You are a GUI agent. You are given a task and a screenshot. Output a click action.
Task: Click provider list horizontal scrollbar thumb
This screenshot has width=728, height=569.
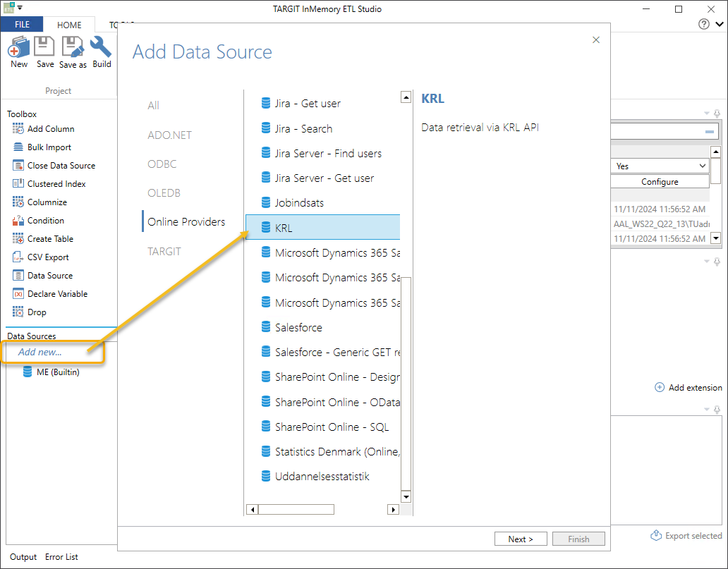296,510
